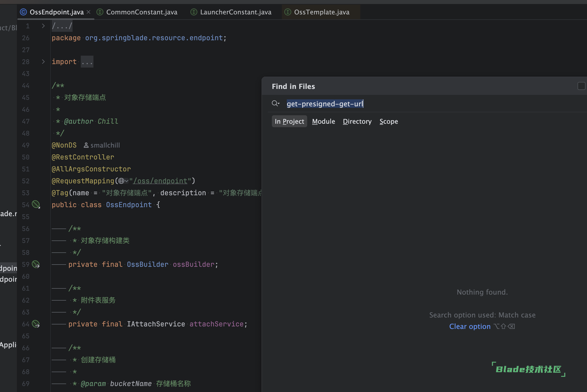Close the OssEndpoint.java tab

pos(88,12)
